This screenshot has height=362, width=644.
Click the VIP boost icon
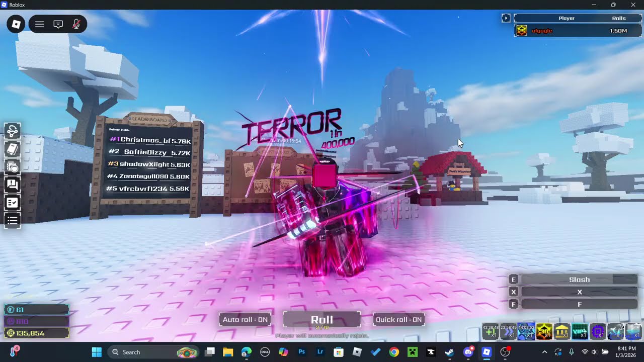(580, 331)
